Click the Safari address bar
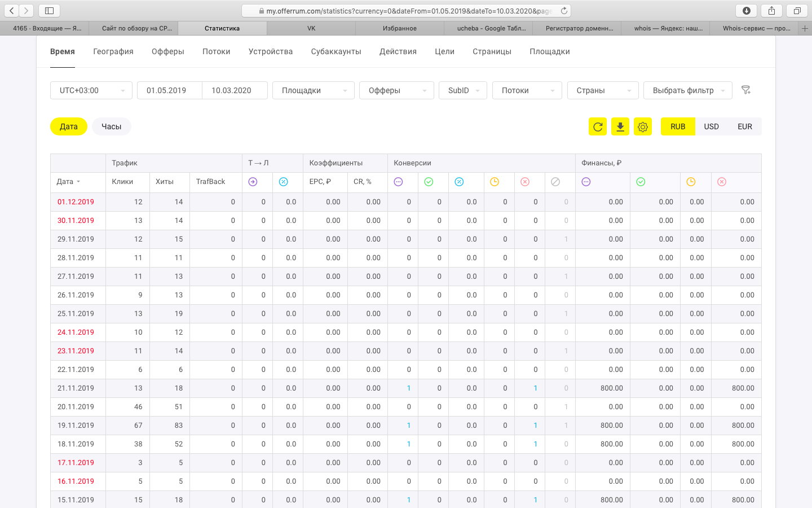The height and width of the screenshot is (508, 812). coord(406,11)
